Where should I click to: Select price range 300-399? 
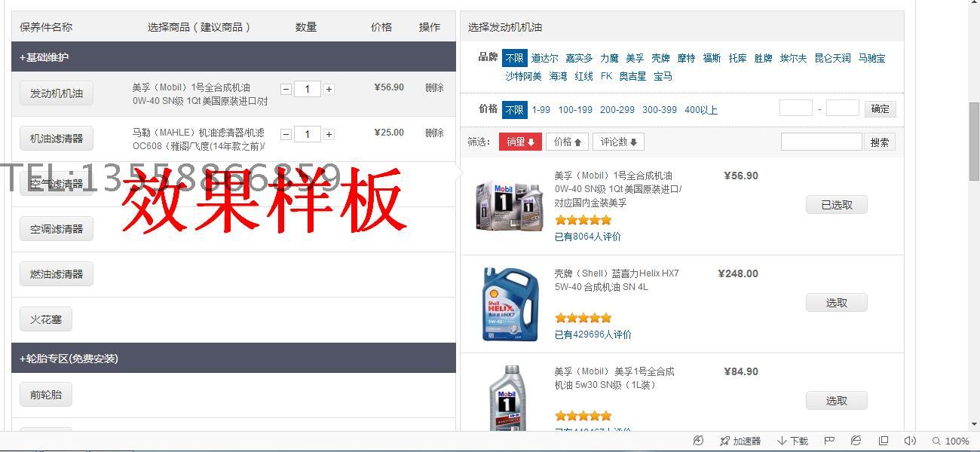pos(660,110)
